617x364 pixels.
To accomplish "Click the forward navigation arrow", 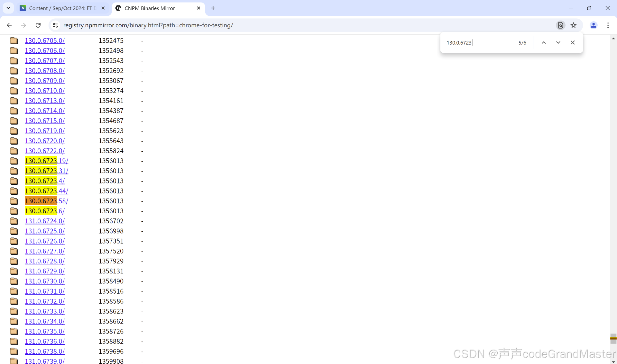I will tap(23, 25).
